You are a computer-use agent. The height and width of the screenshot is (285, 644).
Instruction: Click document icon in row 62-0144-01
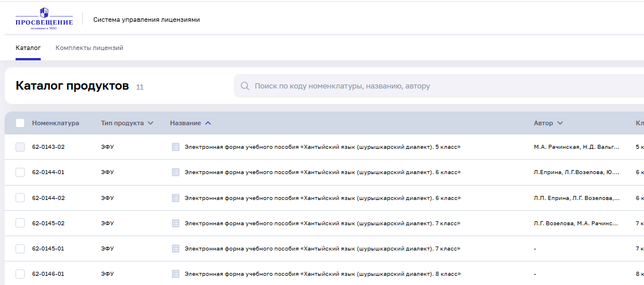click(176, 172)
